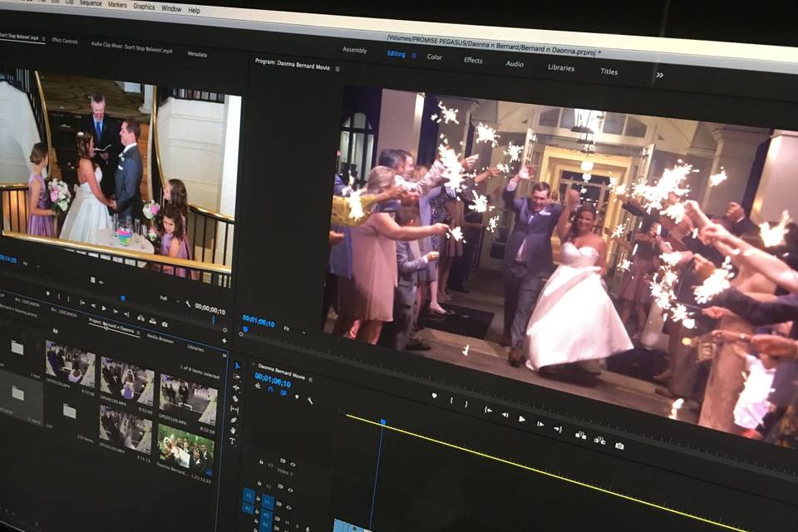Screen dimensions: 798x532
Task: Export frame from the Source monitor
Action: tap(165, 324)
